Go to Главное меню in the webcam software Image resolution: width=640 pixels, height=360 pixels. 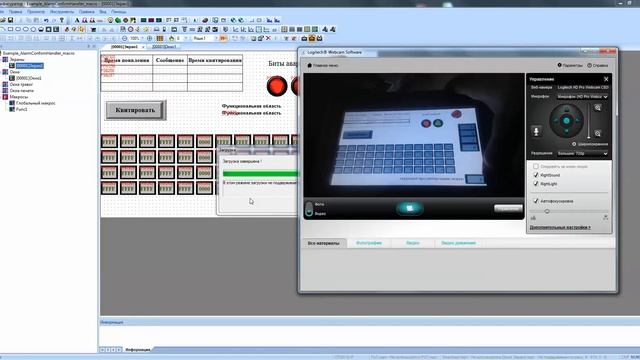[322, 65]
